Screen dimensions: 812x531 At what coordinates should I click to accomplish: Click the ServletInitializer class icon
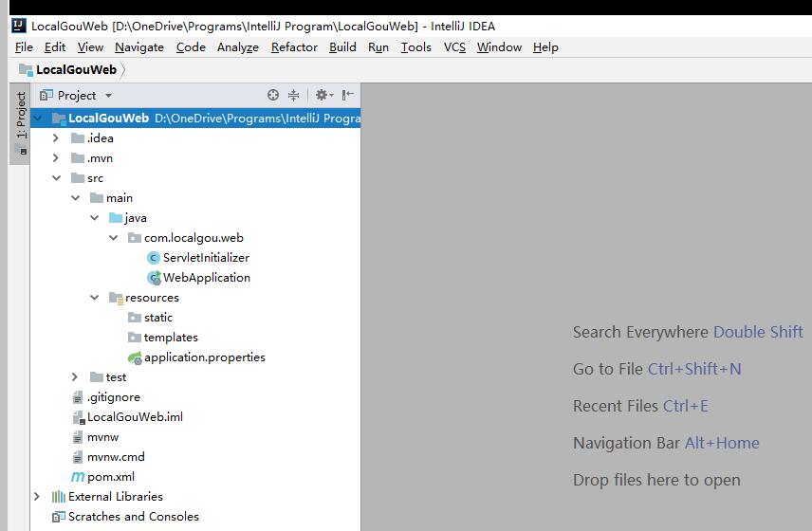154,258
